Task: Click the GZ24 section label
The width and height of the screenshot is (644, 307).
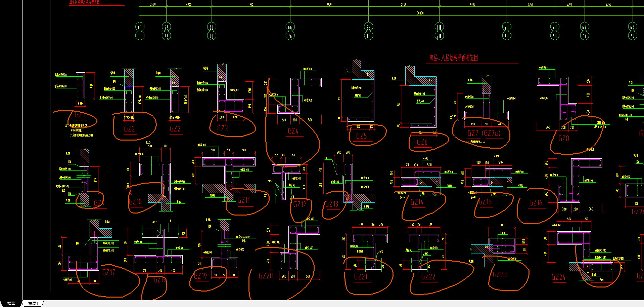Action: [558, 277]
